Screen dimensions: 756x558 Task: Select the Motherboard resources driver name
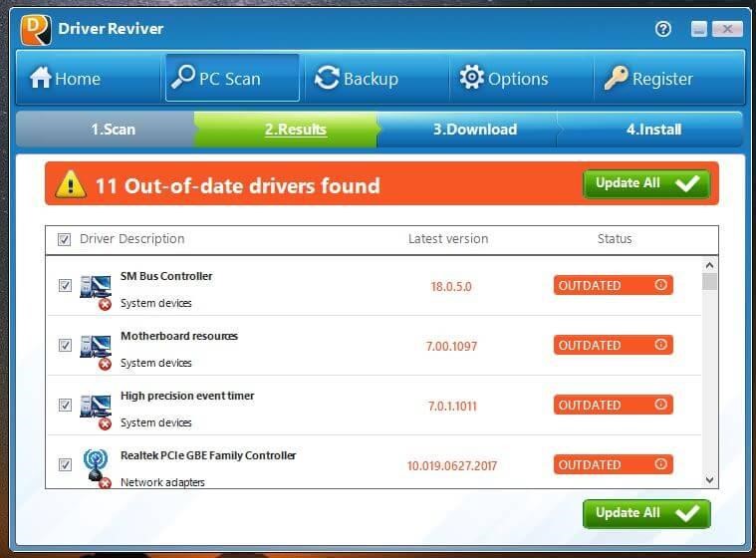(179, 336)
